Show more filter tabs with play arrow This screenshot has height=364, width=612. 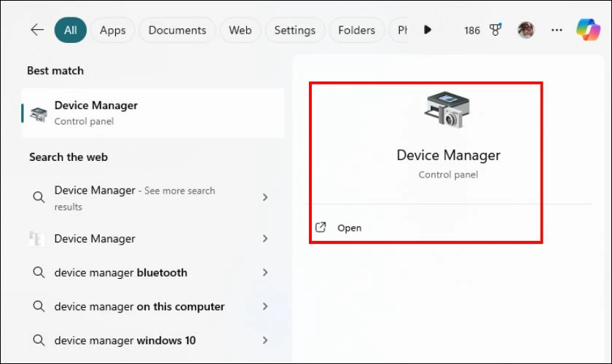tap(428, 30)
